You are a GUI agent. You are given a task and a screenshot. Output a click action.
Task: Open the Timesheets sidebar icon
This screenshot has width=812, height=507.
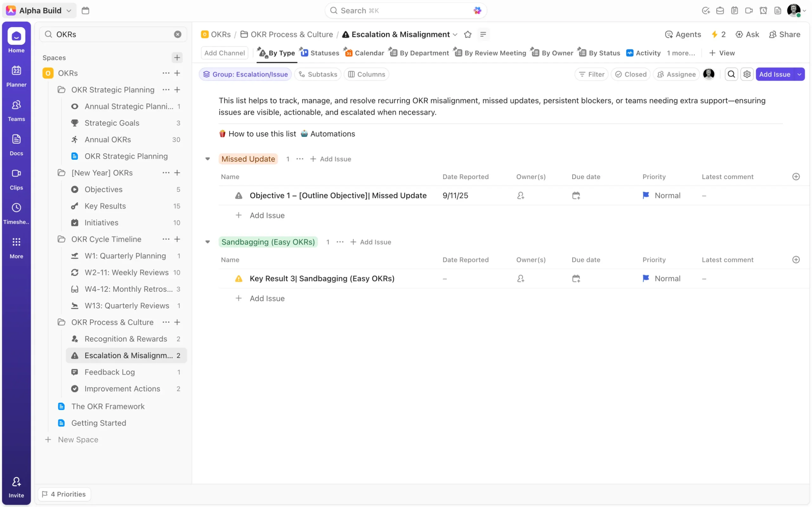pos(16,213)
